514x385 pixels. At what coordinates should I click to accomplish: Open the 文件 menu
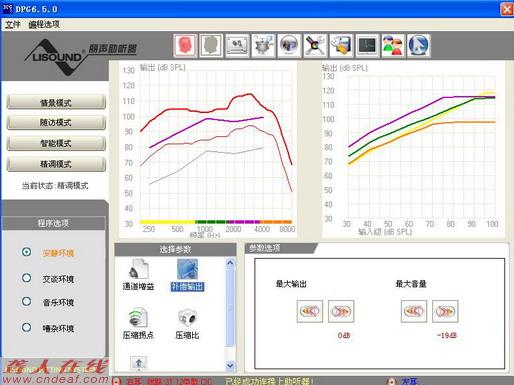click(13, 24)
